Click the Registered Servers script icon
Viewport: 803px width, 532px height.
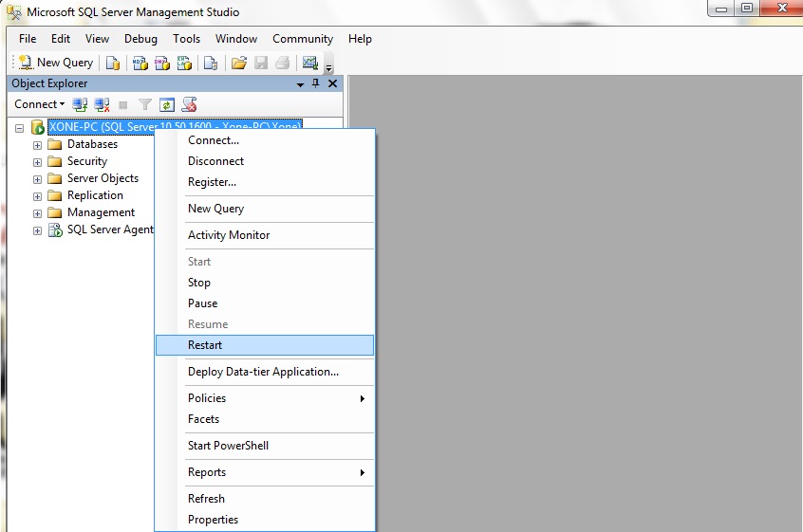[x=189, y=105]
